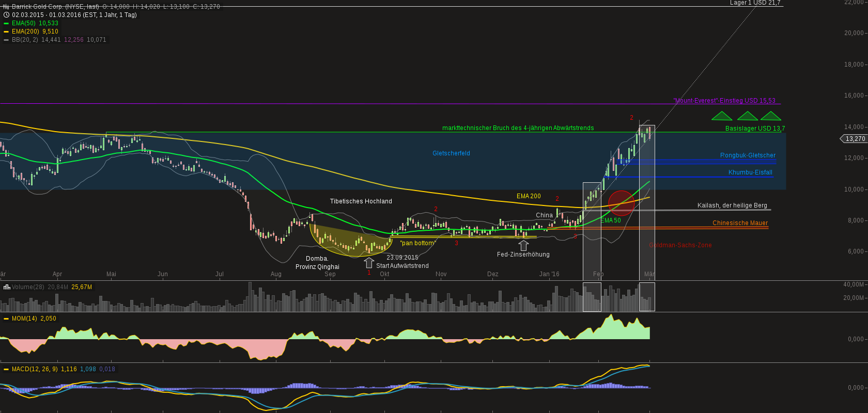This screenshot has height=413, width=868.
Task: Click the clock icon next to the date range
Action: [x=6, y=15]
